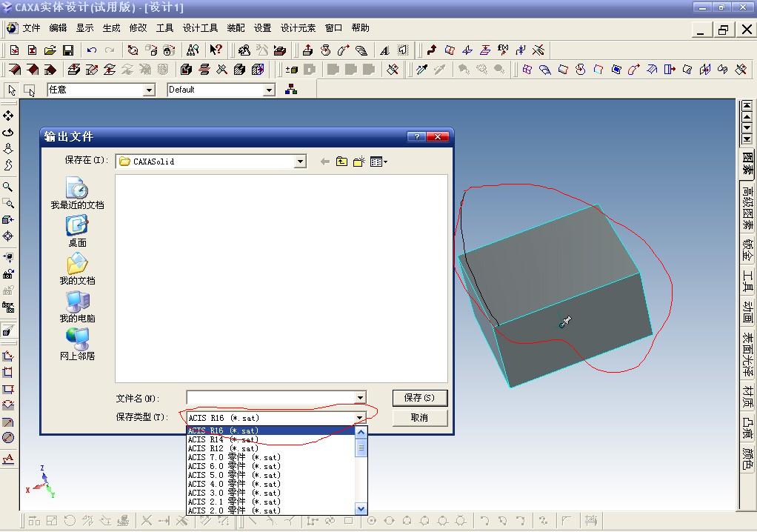Click the Back arrow in save dialog
Image resolution: width=757 pixels, height=532 pixels.
325,162
